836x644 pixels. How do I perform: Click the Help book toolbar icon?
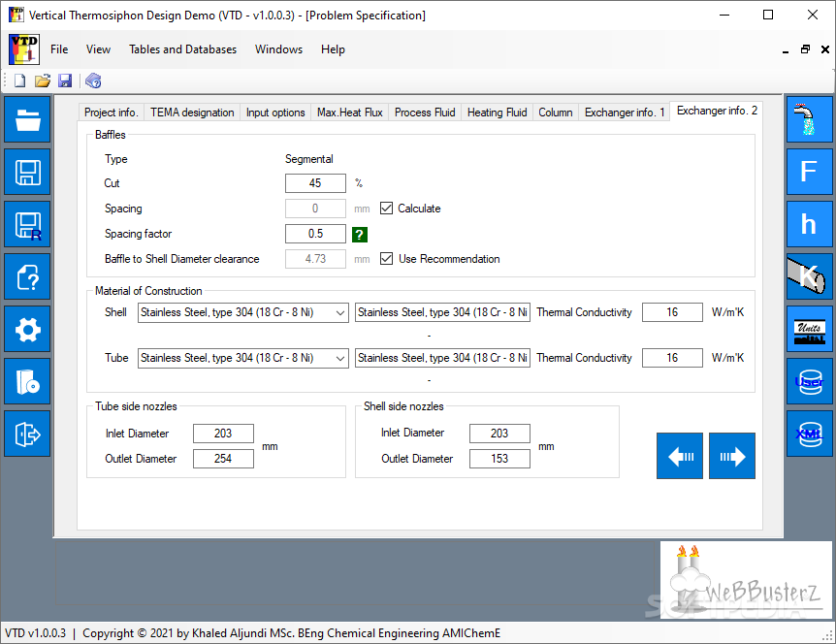(93, 81)
